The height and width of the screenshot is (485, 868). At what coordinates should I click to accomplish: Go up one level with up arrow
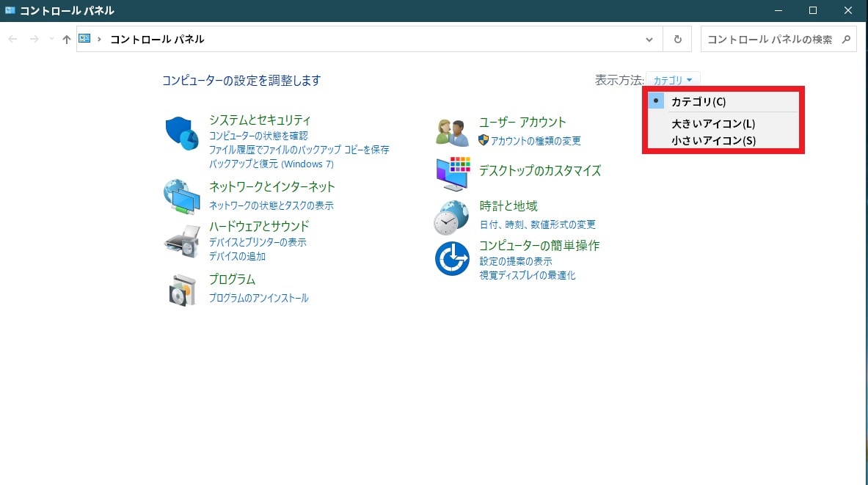(x=67, y=40)
